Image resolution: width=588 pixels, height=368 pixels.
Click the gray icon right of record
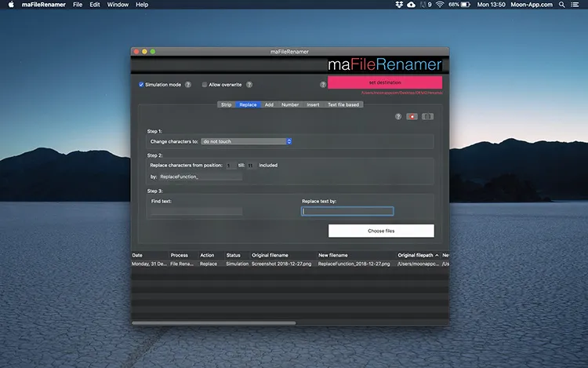(427, 116)
